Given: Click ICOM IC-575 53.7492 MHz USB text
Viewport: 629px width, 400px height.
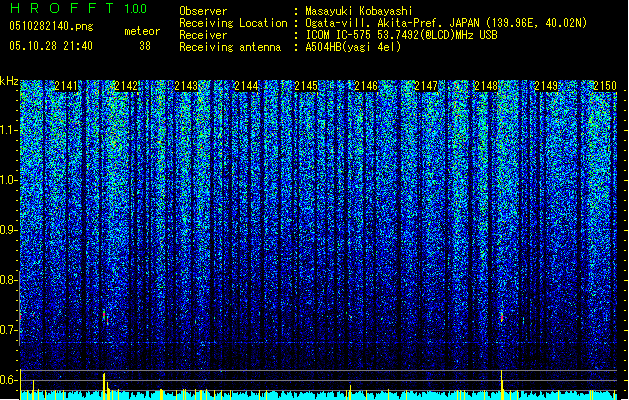Looking at the screenshot, I should (401, 35).
